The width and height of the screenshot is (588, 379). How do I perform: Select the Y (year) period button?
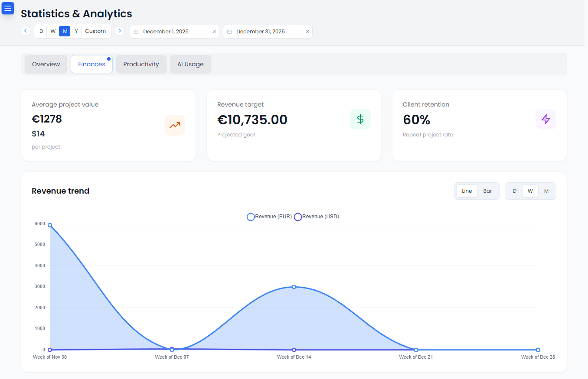(76, 31)
